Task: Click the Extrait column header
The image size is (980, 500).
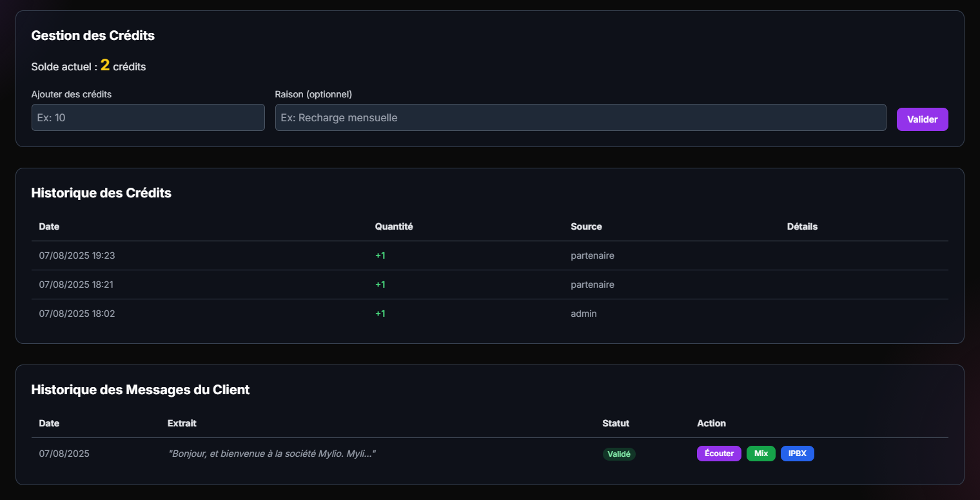Action: coord(182,423)
